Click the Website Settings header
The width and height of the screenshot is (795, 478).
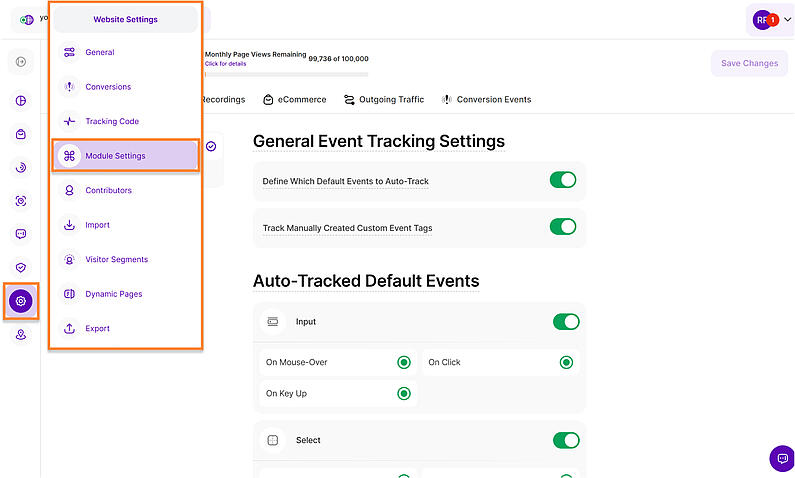click(x=125, y=19)
